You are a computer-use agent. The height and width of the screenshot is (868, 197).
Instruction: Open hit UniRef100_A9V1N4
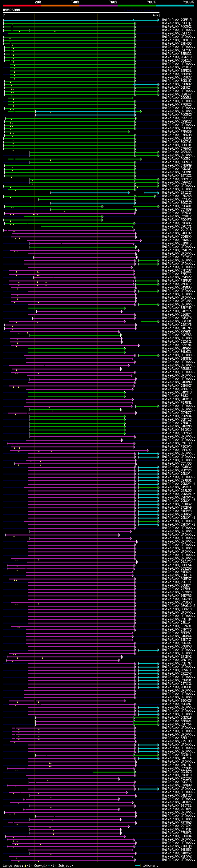[177, 345]
